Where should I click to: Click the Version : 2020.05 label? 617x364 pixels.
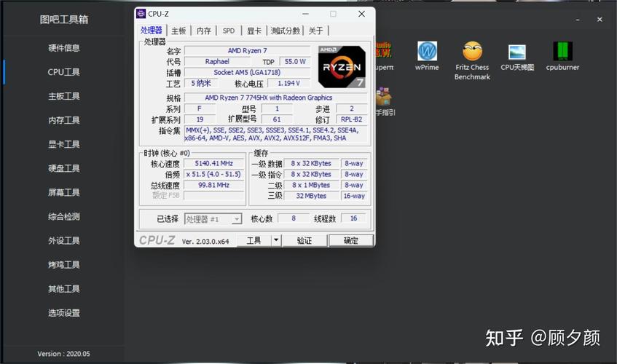click(64, 354)
